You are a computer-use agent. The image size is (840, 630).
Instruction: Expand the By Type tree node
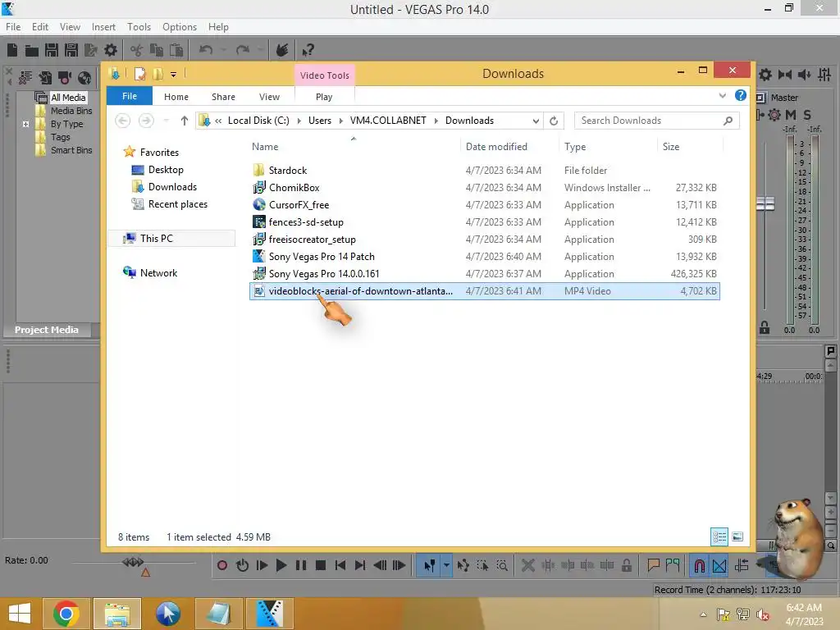tap(25, 125)
